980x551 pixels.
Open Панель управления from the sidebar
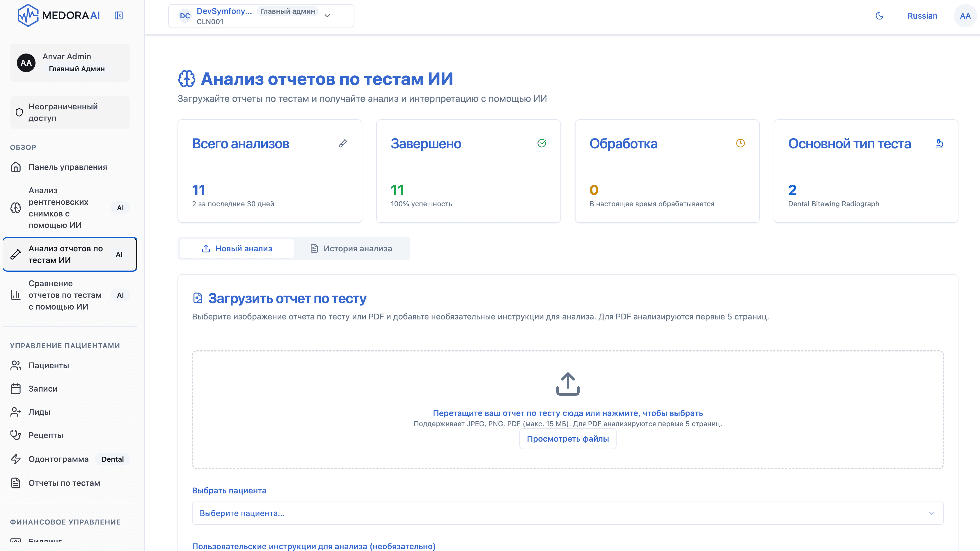coord(70,167)
